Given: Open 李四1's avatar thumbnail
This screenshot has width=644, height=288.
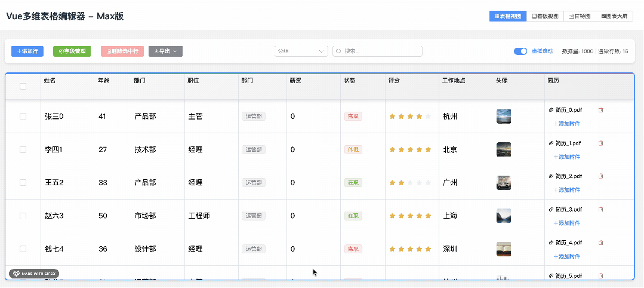Looking at the screenshot, I should [504, 149].
